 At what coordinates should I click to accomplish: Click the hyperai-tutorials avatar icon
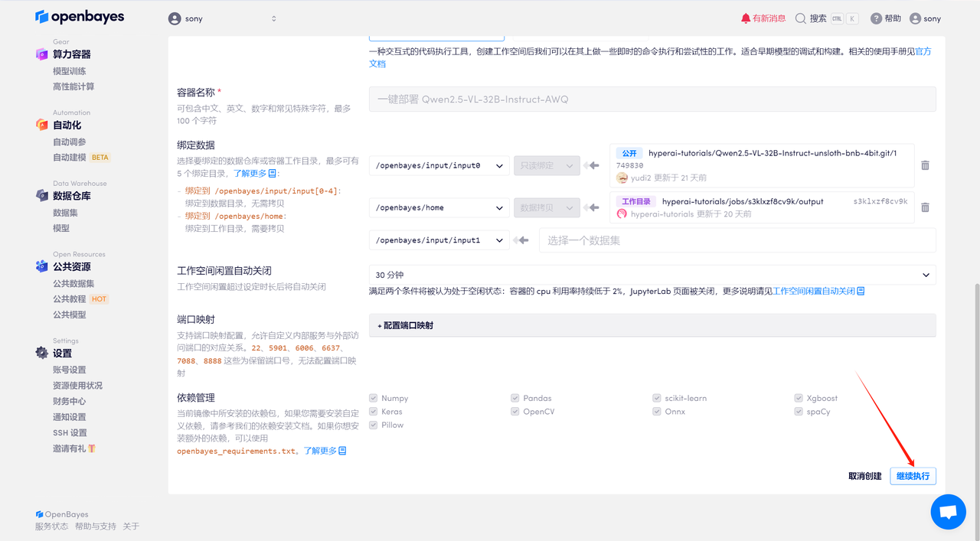click(x=622, y=214)
